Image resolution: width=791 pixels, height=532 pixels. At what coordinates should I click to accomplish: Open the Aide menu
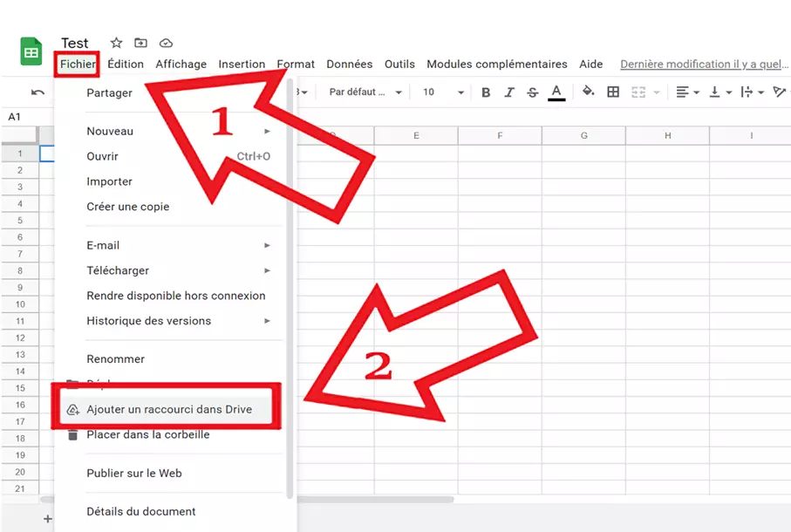(590, 64)
